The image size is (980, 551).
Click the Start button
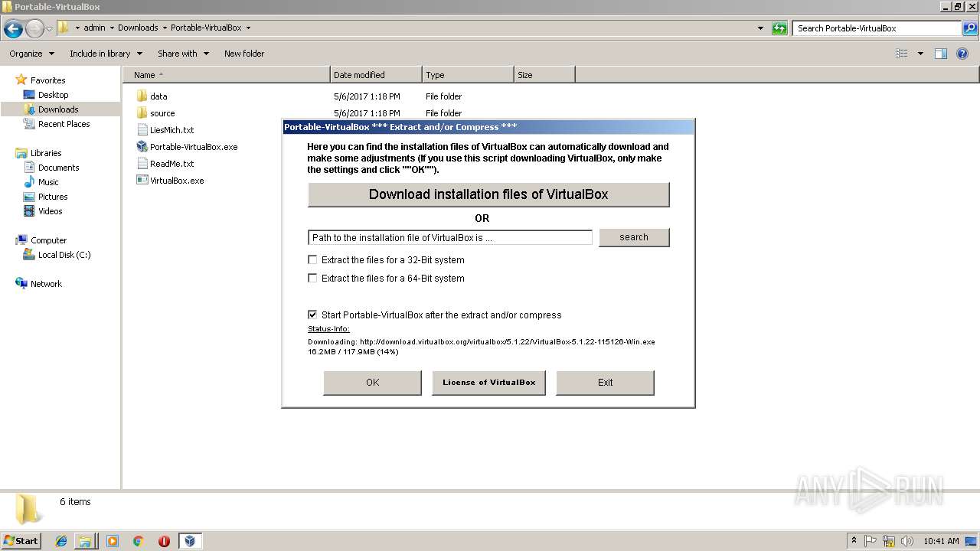tap(21, 541)
